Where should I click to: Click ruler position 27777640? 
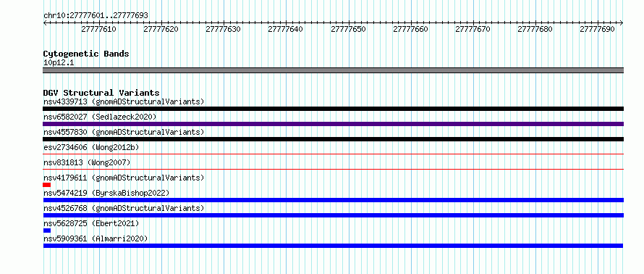(x=285, y=29)
